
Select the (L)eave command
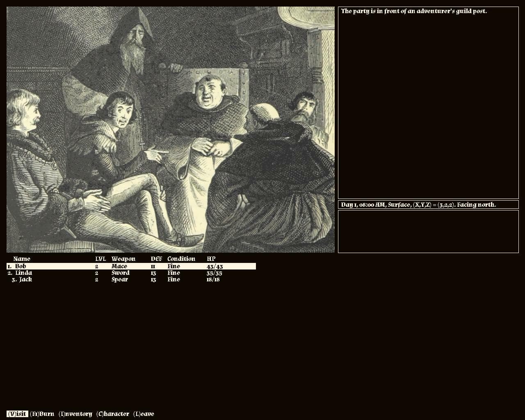coord(144,414)
